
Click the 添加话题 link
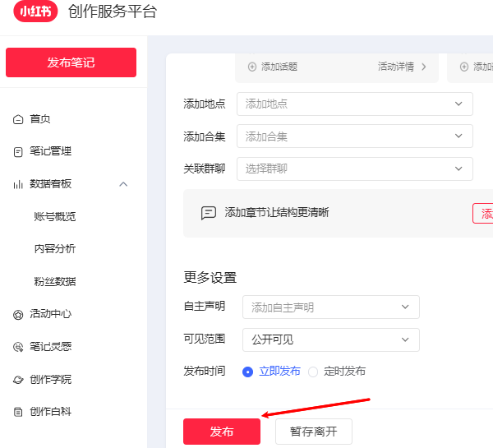(279, 67)
